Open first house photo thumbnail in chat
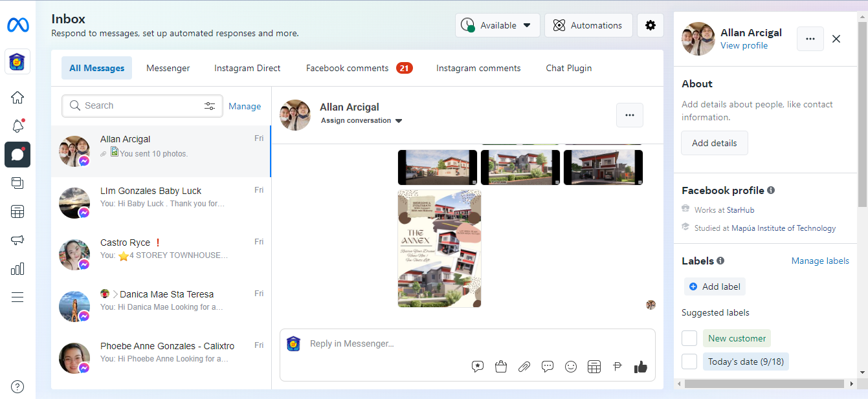Image resolution: width=868 pixels, height=399 pixels. (438, 167)
